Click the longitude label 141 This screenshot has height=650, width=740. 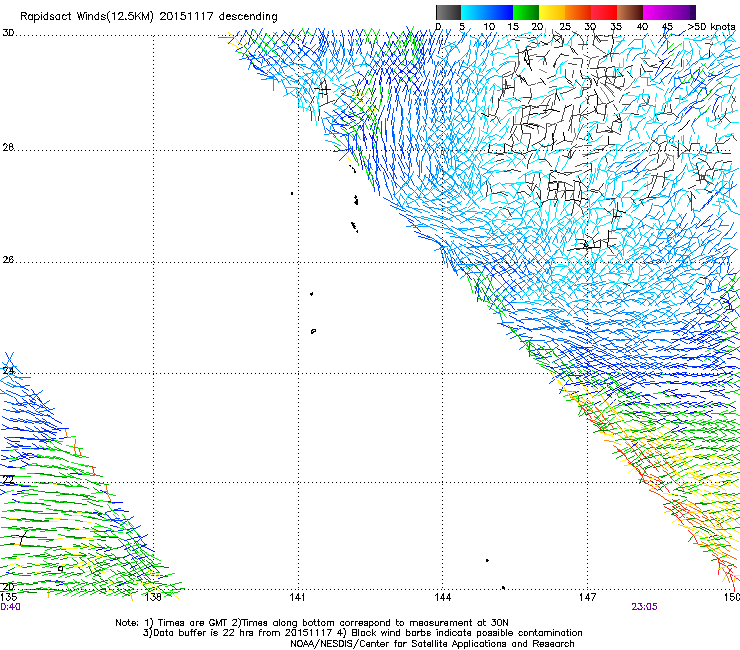pos(297,597)
